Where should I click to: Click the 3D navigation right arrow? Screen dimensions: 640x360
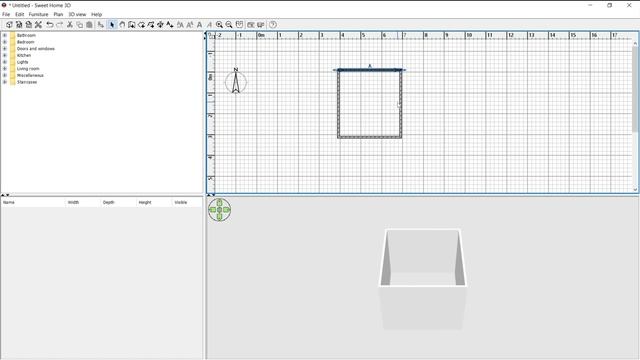[x=227, y=210]
